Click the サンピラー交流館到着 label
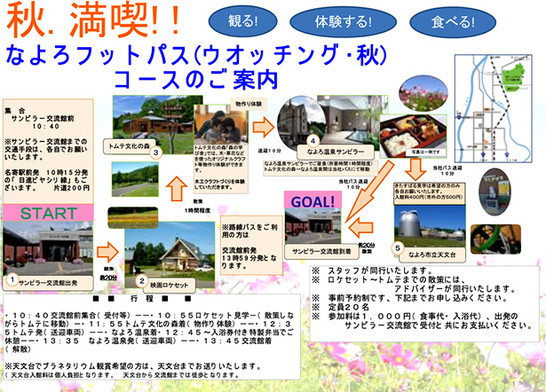 coord(321,251)
